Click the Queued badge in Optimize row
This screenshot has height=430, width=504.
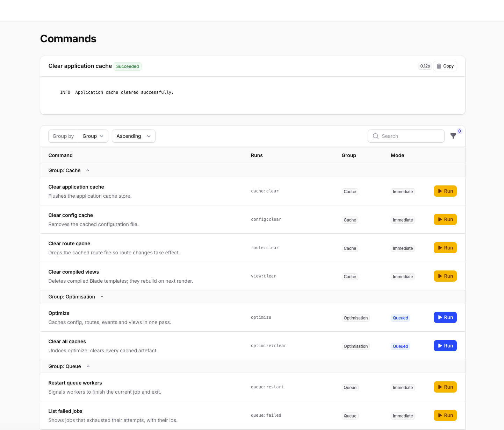[x=400, y=318]
